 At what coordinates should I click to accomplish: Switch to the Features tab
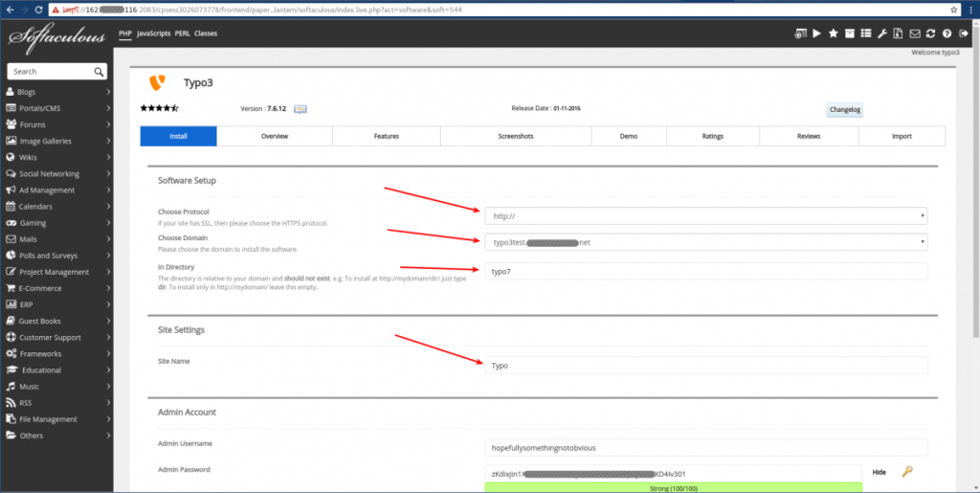[x=387, y=136]
